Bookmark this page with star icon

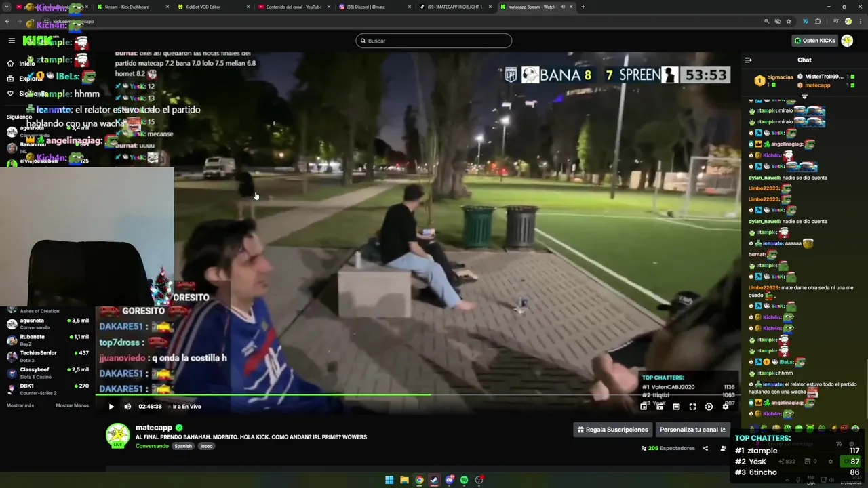pos(789,22)
